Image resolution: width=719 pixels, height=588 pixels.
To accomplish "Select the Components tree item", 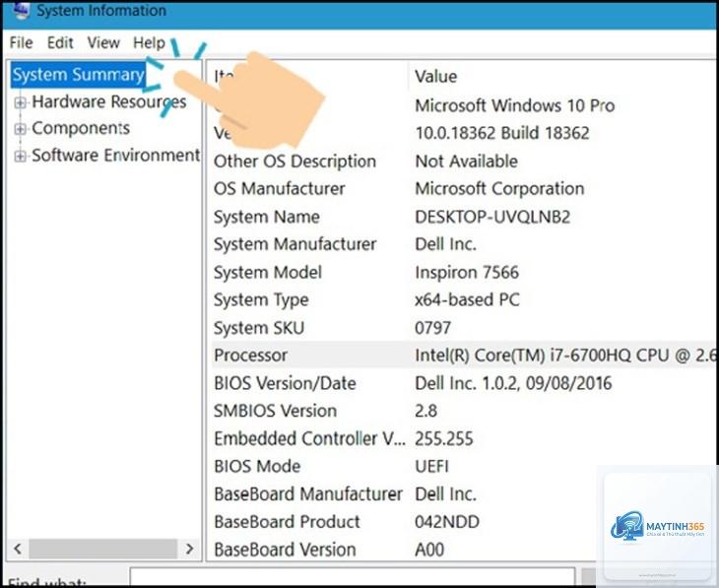I will point(81,128).
